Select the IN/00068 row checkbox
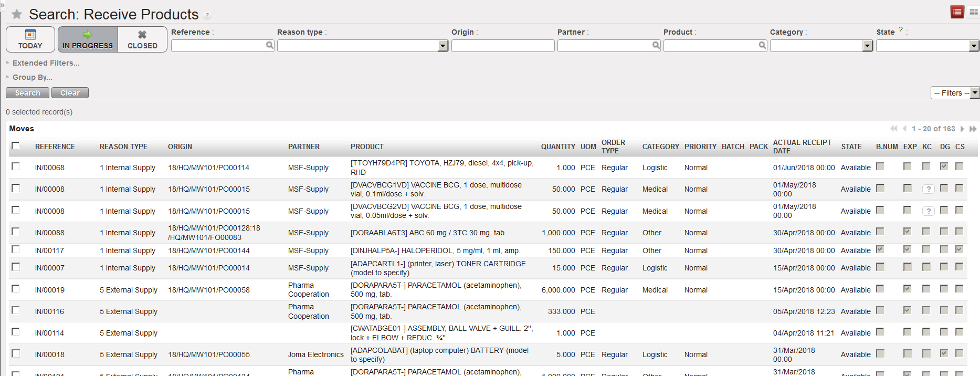Viewport: 980px width, 376px height. [x=16, y=166]
